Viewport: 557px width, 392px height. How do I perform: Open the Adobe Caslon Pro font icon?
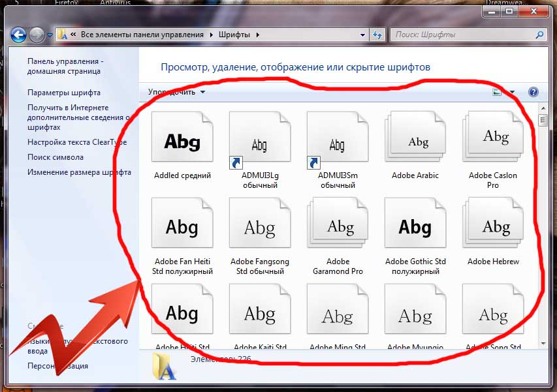493,136
